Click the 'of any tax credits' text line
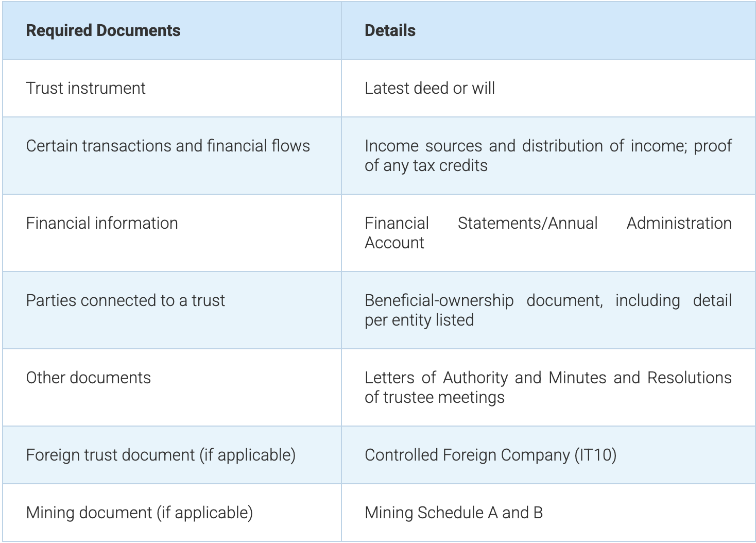This screenshot has width=756, height=543. coord(426,166)
